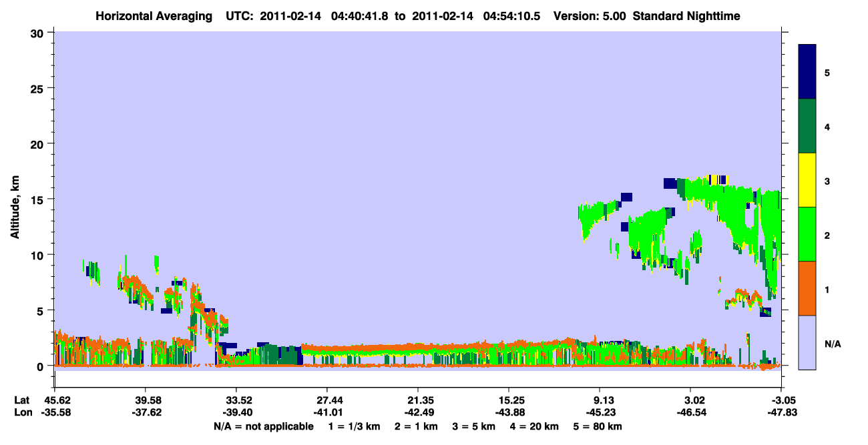868x445 pixels.
Task: Click the y-axis tick label 10
Action: coord(39,255)
